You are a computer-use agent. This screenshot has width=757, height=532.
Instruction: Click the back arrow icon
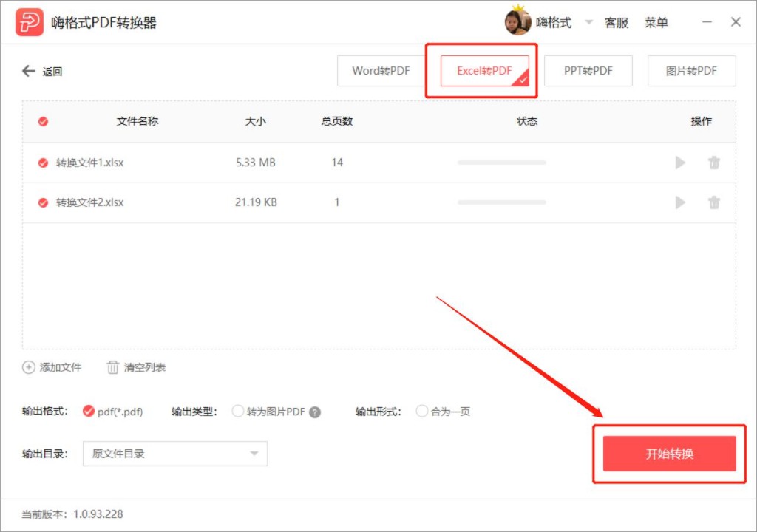tap(29, 71)
